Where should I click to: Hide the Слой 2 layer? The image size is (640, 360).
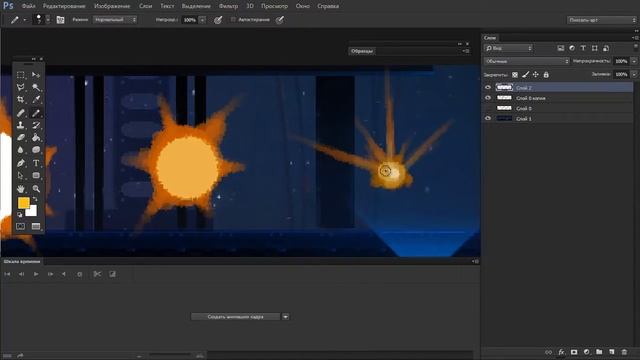[x=488, y=87]
